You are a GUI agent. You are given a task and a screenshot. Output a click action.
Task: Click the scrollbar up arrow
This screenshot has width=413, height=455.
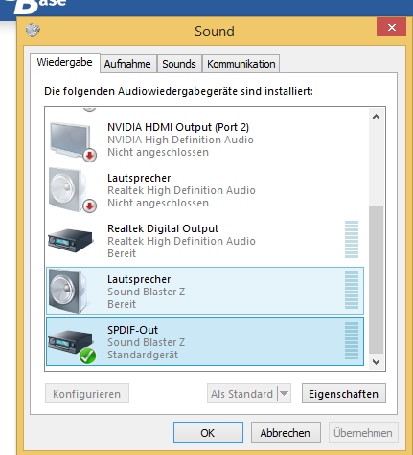(376, 117)
